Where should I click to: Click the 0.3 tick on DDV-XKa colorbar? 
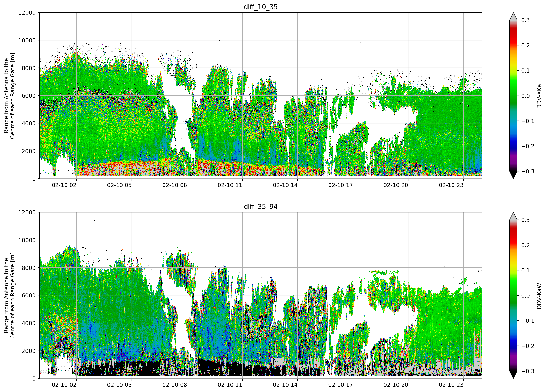(x=526, y=20)
